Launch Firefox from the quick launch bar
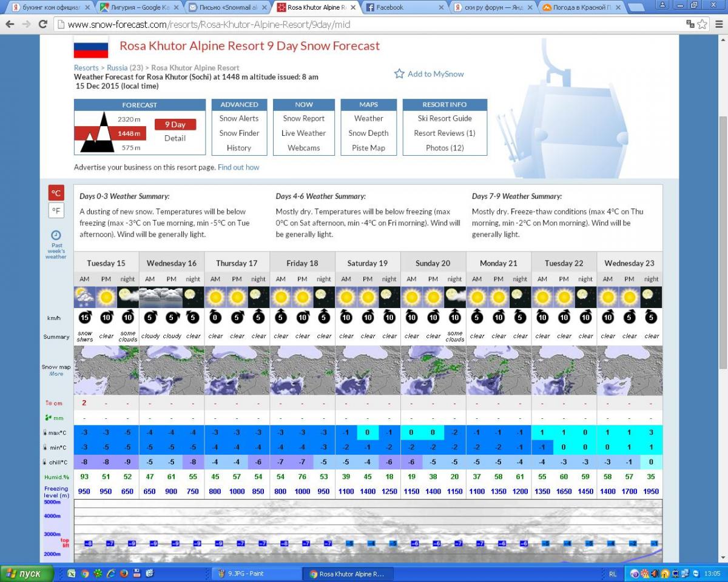Image resolution: width=728 pixels, height=582 pixels. click(124, 574)
